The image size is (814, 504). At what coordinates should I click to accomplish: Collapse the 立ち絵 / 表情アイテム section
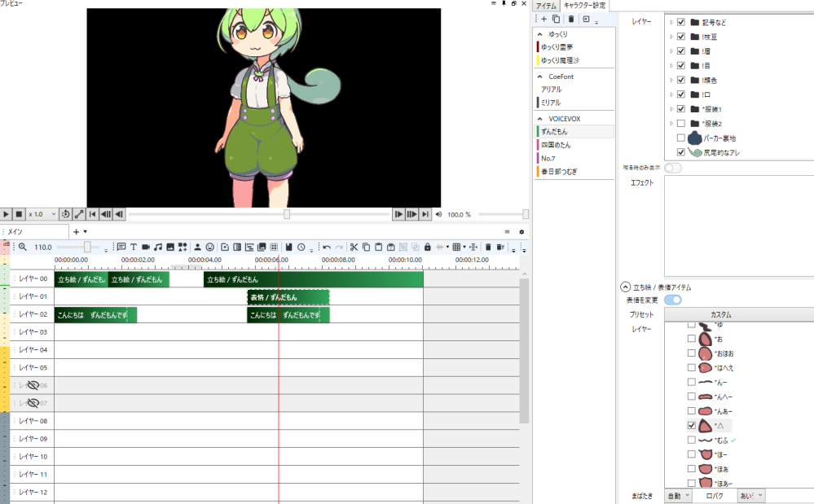[x=626, y=287]
